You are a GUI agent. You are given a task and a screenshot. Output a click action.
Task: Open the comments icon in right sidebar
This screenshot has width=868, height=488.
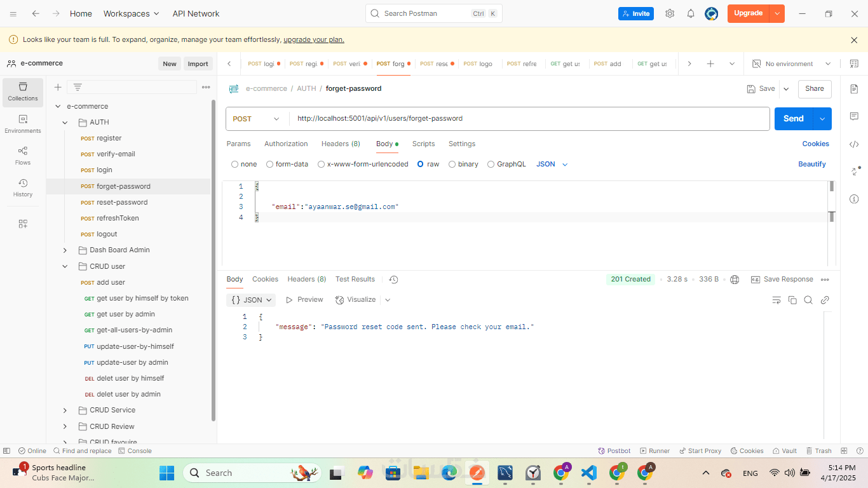coord(854,116)
